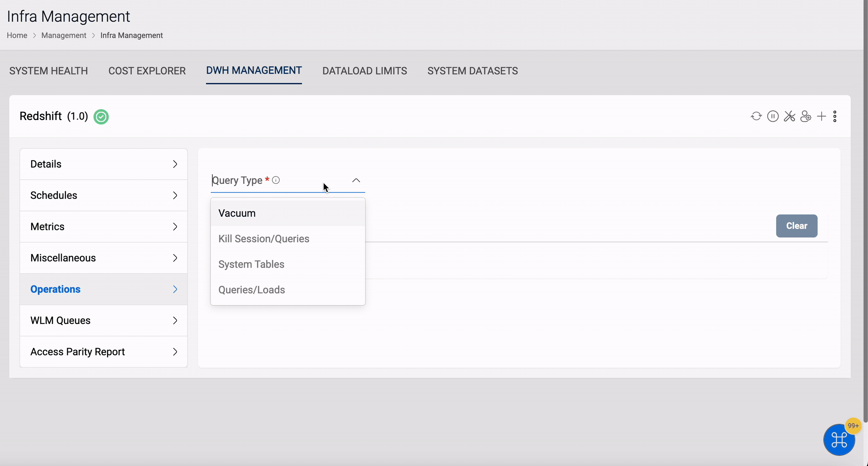The image size is (868, 466).
Task: Click the green Redshift status check icon
Action: 101,117
